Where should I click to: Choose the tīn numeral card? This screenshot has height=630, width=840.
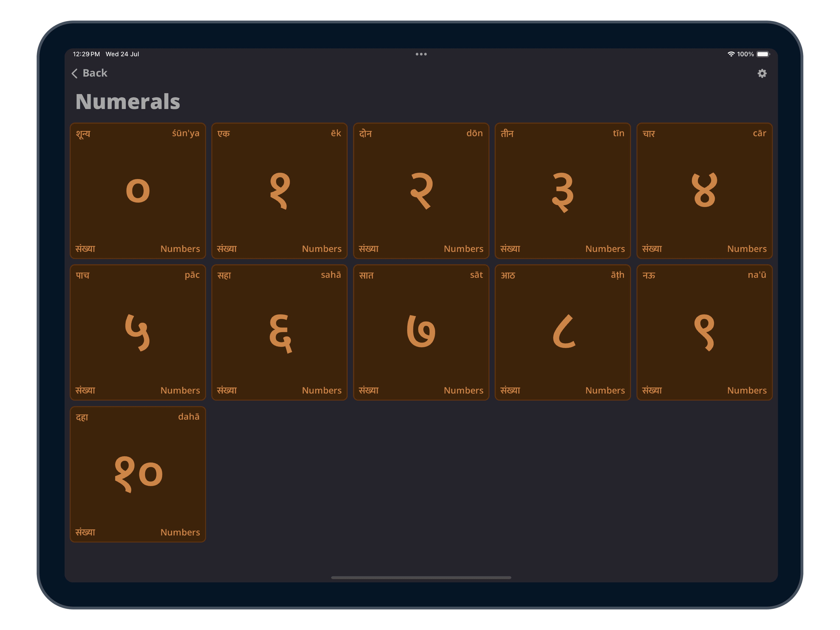(562, 190)
